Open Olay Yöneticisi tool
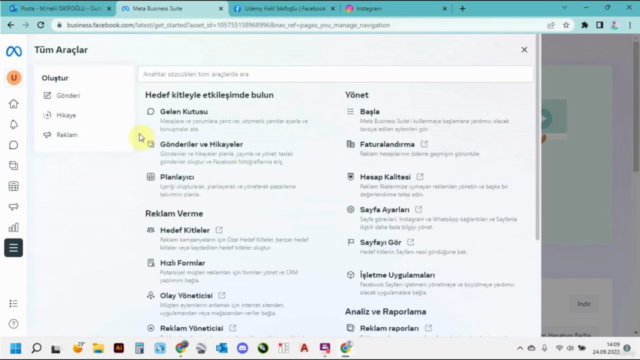The image size is (640, 360). pyautogui.click(x=186, y=296)
